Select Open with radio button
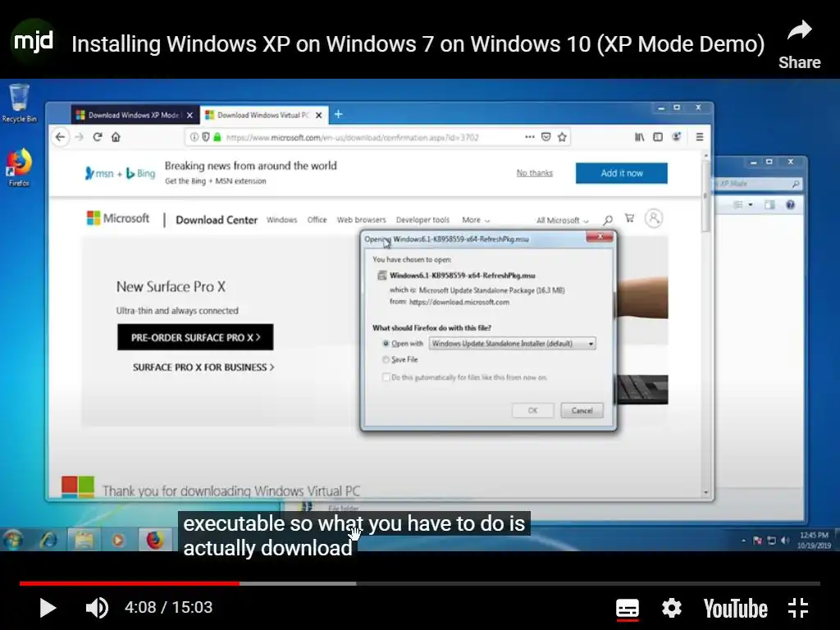The width and height of the screenshot is (840, 630). [x=386, y=344]
